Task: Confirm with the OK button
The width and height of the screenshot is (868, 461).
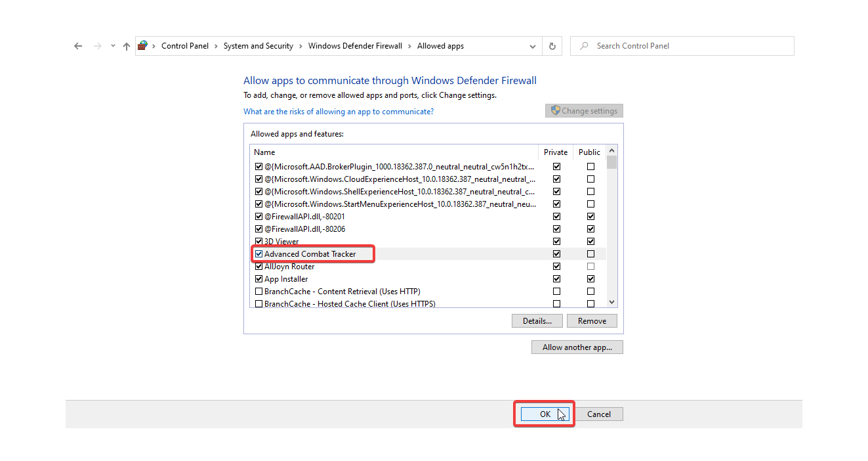Action: (x=545, y=414)
